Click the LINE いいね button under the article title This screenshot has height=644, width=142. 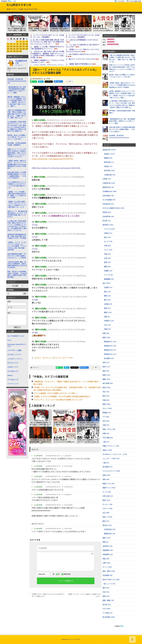33,81
